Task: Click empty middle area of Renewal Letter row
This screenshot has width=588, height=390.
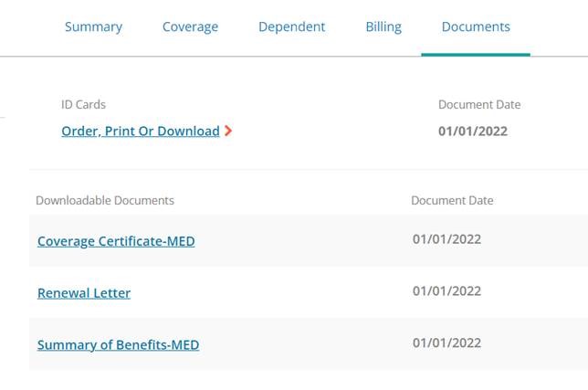Action: (x=270, y=292)
